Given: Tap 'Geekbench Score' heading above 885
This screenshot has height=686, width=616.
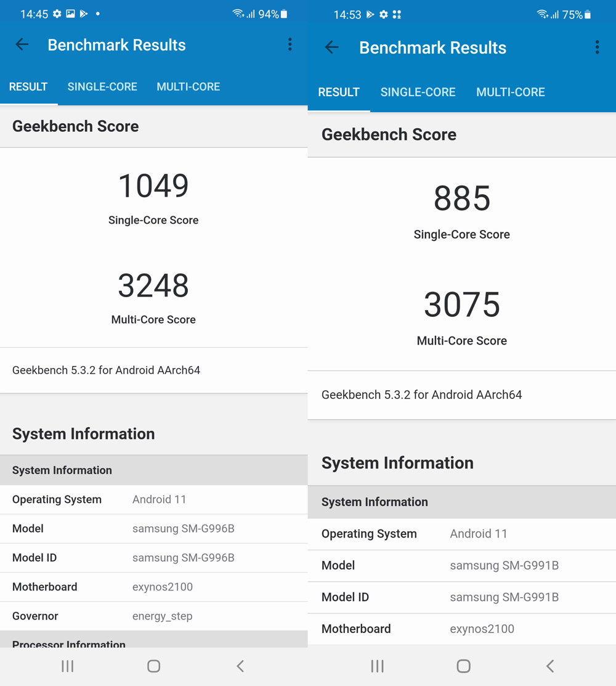Looking at the screenshot, I should click(x=389, y=134).
